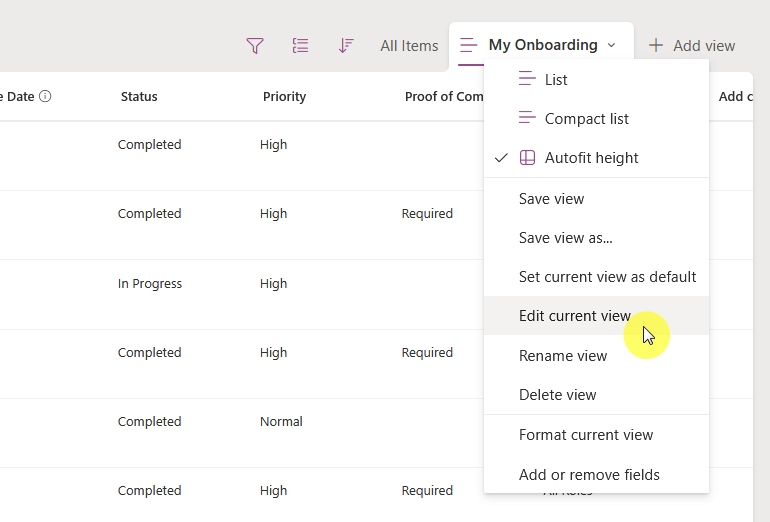This screenshot has width=770, height=522.
Task: Click the Add column header
Action: pyautogui.click(x=735, y=97)
